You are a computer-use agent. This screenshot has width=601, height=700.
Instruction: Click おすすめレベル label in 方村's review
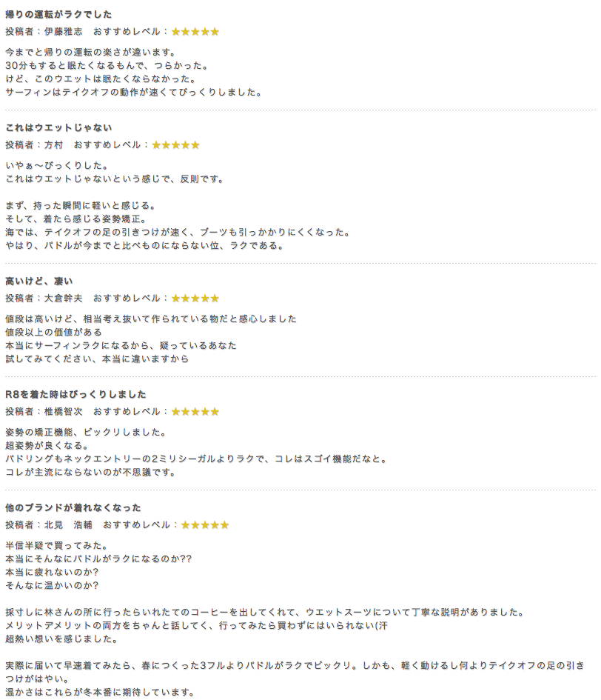click(x=107, y=145)
